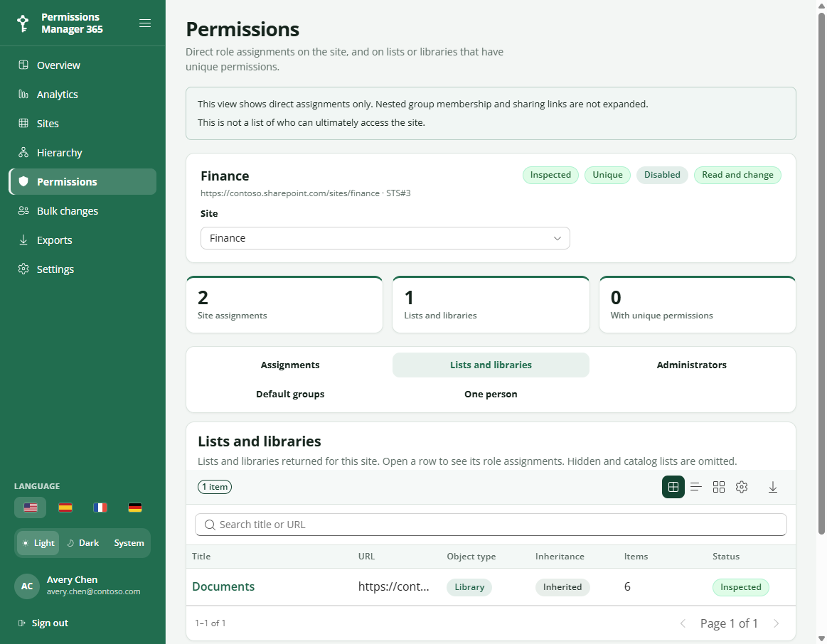Click the Sign out door icon
827x644 pixels.
coord(21,623)
